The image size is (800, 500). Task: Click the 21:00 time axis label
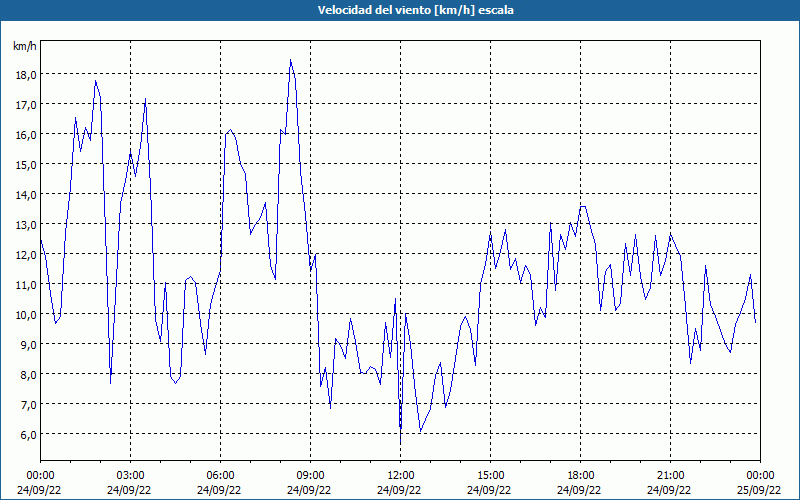[x=670, y=476]
